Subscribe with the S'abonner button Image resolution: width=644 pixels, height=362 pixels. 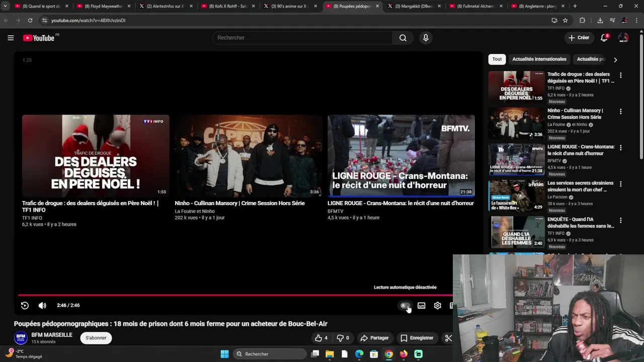(96, 338)
